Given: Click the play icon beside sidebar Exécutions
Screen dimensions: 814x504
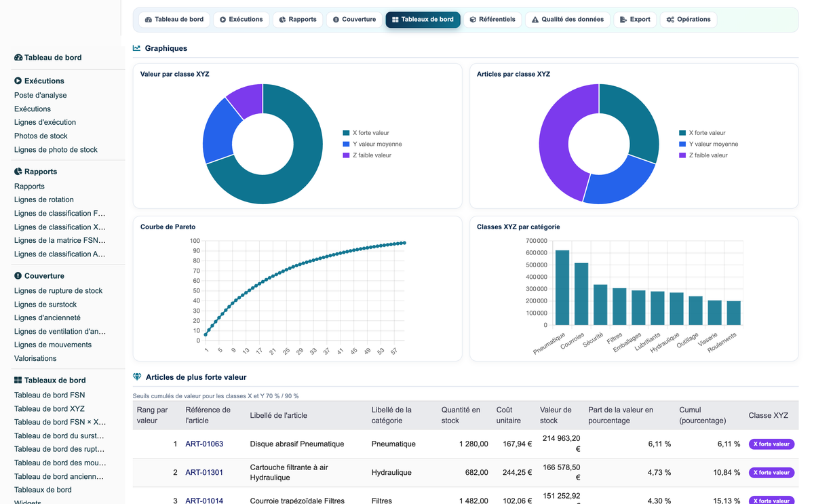Looking at the screenshot, I should 18,81.
